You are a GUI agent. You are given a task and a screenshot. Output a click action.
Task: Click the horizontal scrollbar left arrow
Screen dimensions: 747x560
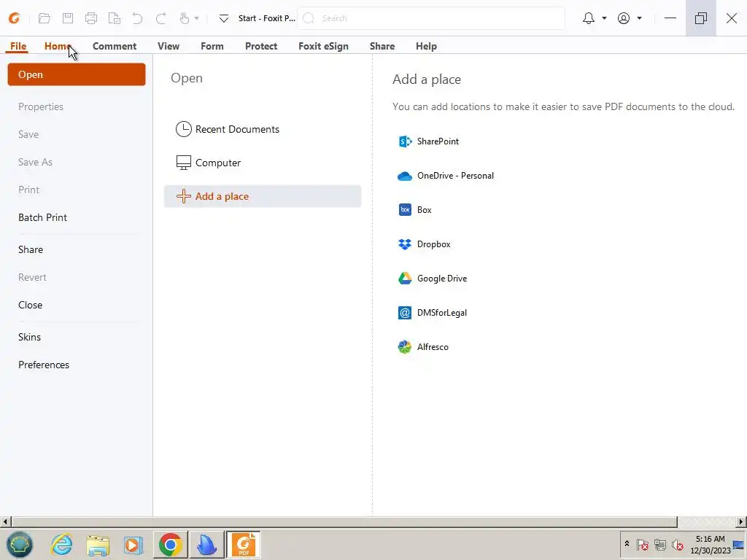coord(5,522)
